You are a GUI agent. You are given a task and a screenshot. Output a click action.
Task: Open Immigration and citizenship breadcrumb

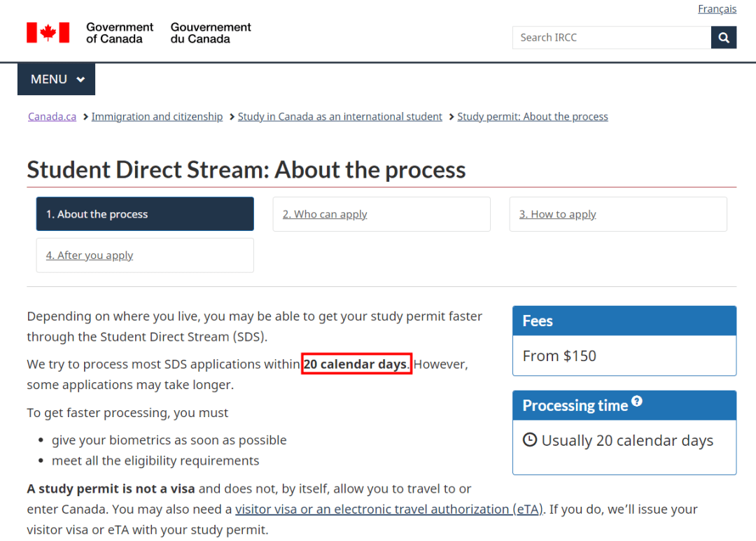click(157, 117)
